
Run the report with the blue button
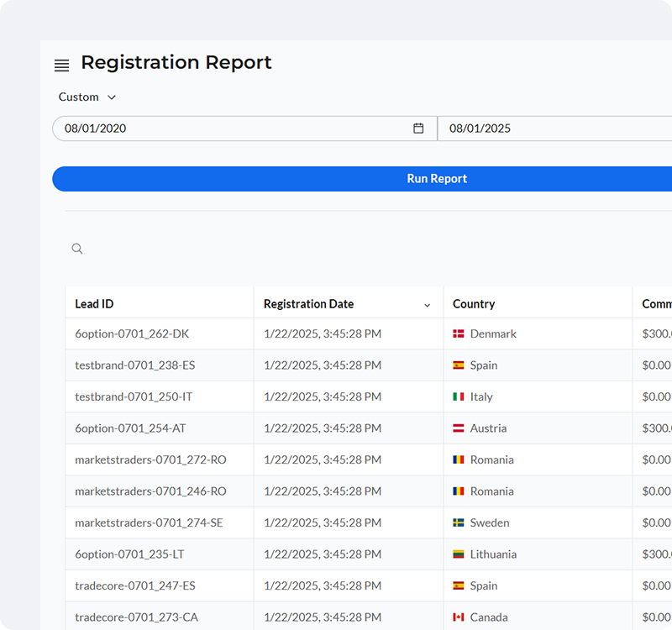(362, 179)
